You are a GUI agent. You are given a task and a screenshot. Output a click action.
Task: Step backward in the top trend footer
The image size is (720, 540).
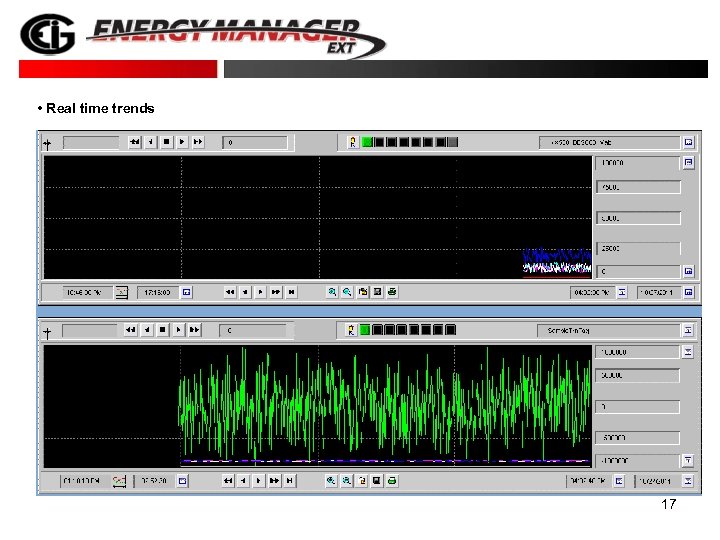245,292
